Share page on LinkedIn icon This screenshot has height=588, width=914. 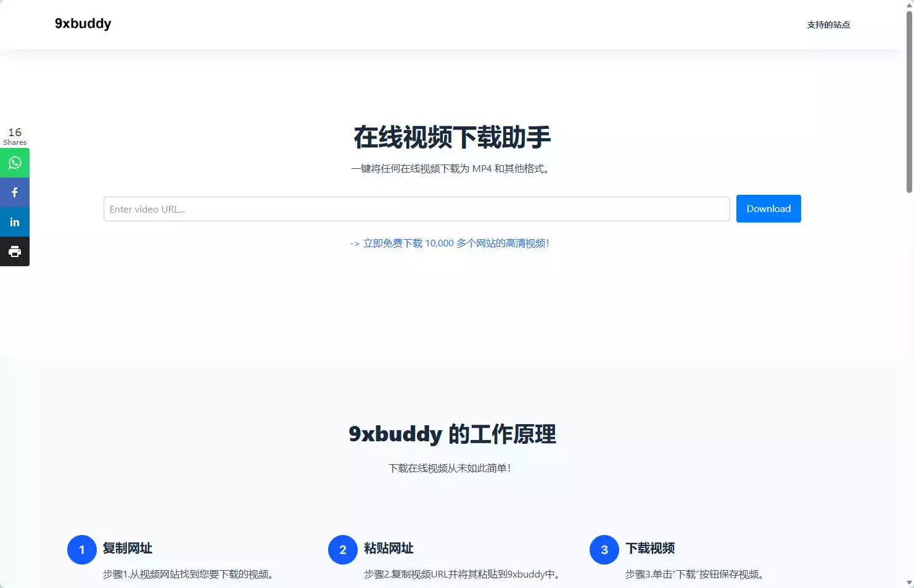15,222
